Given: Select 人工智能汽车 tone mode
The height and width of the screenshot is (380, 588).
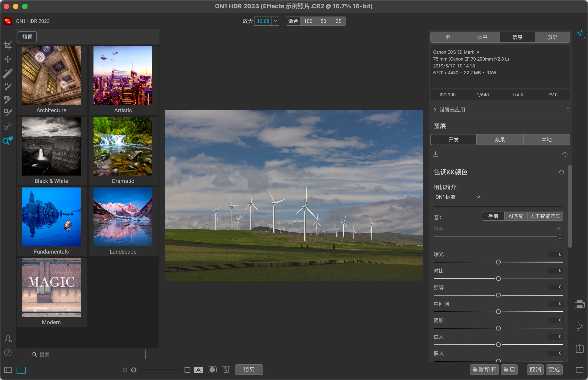Looking at the screenshot, I should click(x=545, y=216).
